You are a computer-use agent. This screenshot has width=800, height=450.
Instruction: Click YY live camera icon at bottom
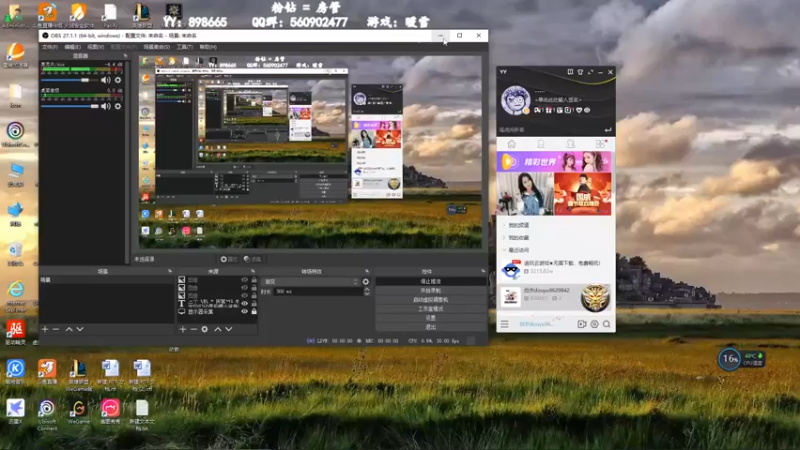[x=582, y=324]
